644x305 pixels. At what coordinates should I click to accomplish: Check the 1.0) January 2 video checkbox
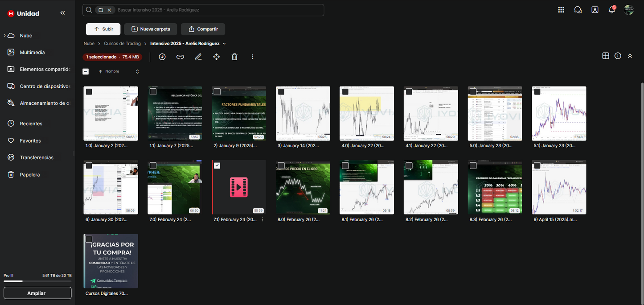tap(89, 92)
